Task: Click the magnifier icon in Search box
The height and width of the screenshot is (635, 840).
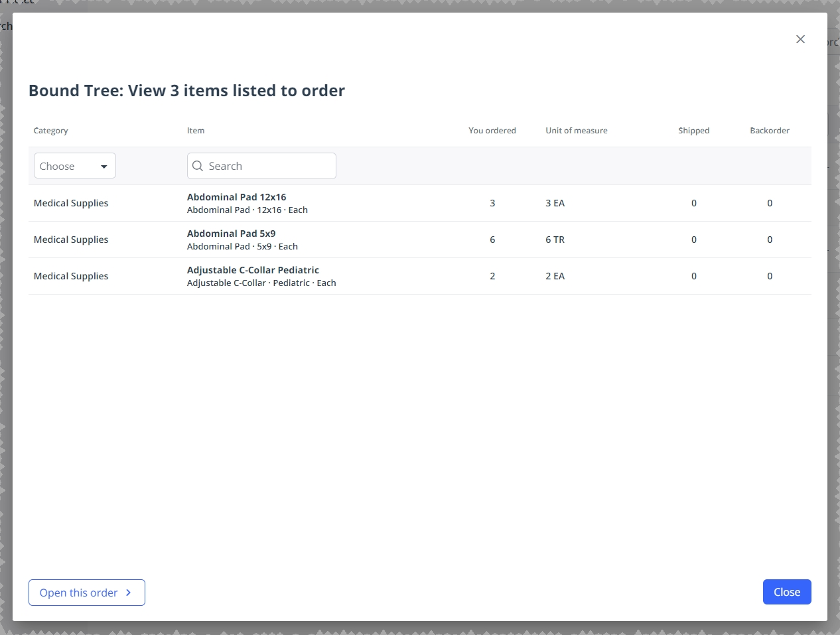Action: (198, 166)
